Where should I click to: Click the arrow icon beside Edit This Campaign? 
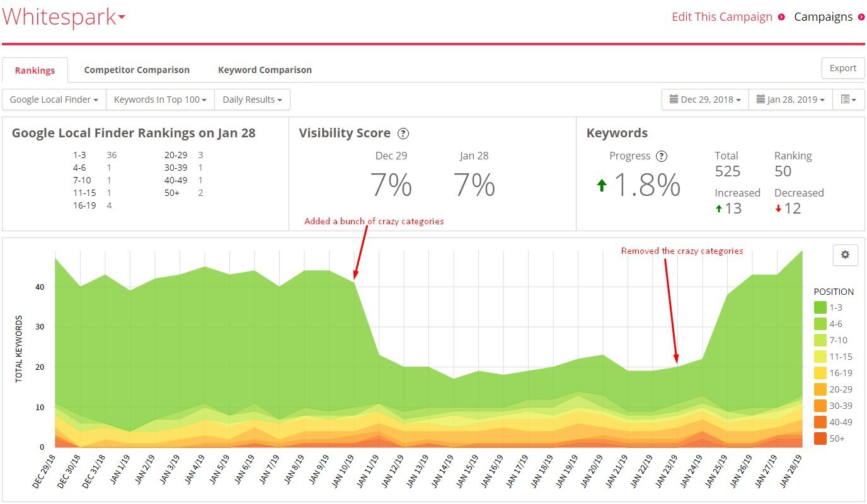(781, 17)
